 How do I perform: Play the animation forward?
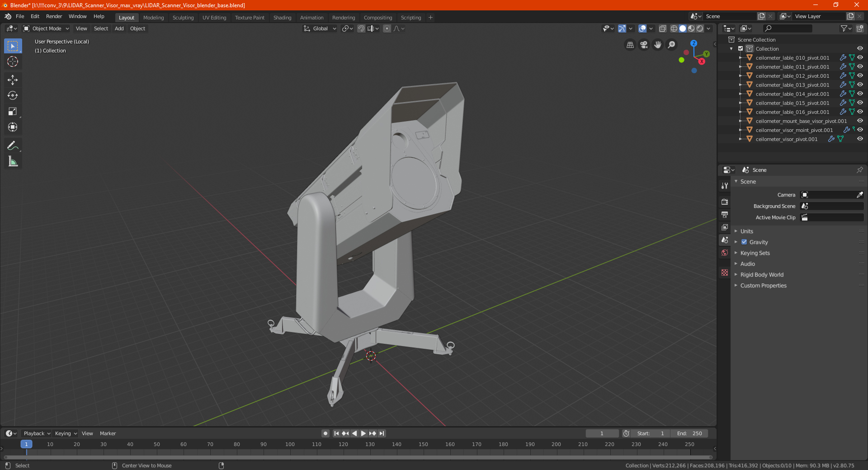coord(363,433)
